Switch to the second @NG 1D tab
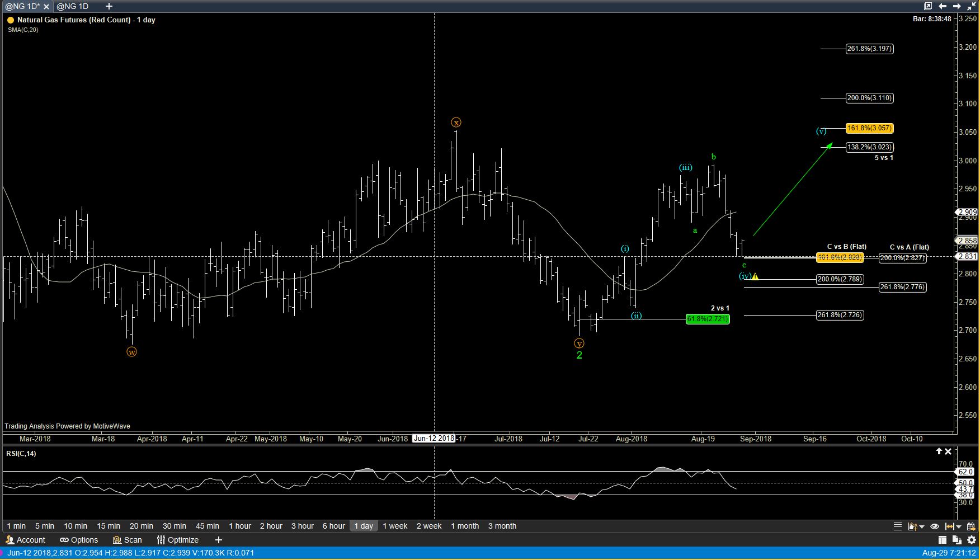The width and height of the screenshot is (980, 560). pos(73,6)
